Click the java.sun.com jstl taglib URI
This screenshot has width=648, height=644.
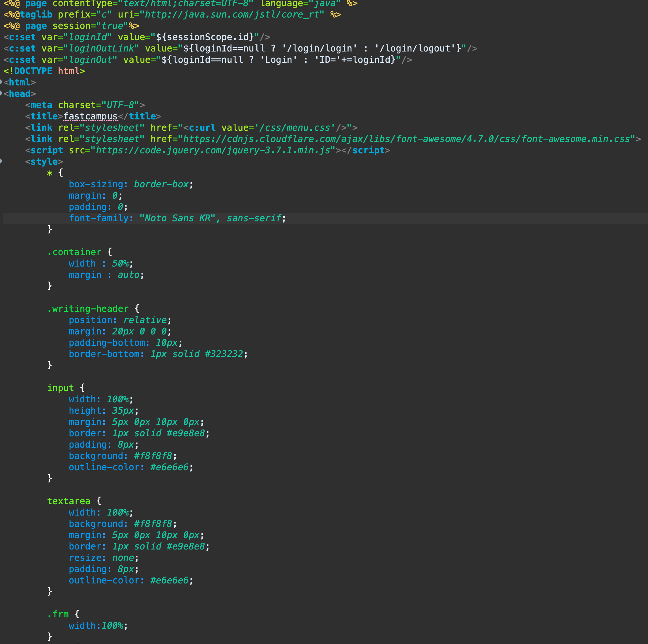click(x=232, y=15)
